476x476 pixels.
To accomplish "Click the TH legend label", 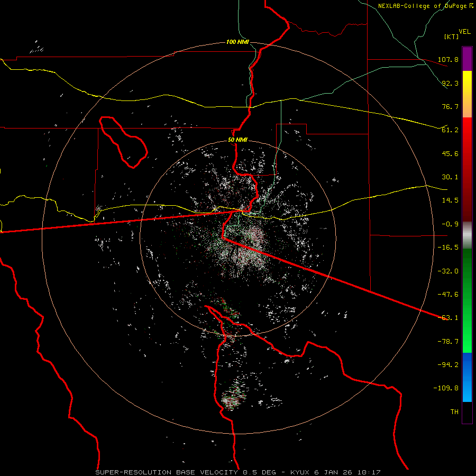I will pos(454,412).
